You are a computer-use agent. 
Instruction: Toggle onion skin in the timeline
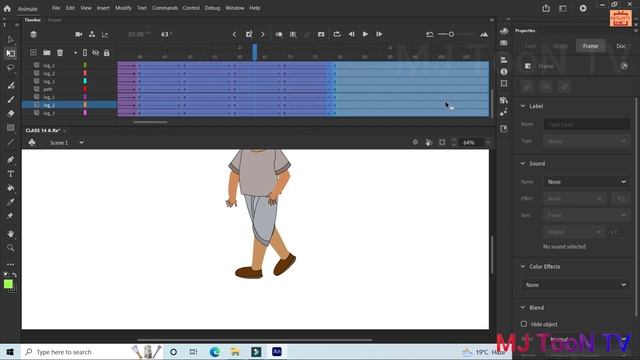tap(279, 34)
